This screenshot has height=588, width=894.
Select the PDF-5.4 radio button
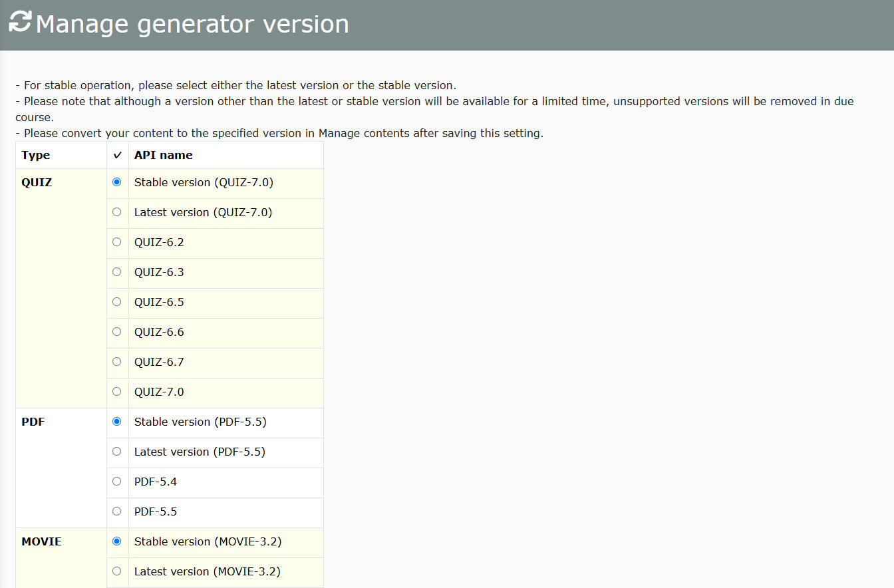tap(117, 482)
